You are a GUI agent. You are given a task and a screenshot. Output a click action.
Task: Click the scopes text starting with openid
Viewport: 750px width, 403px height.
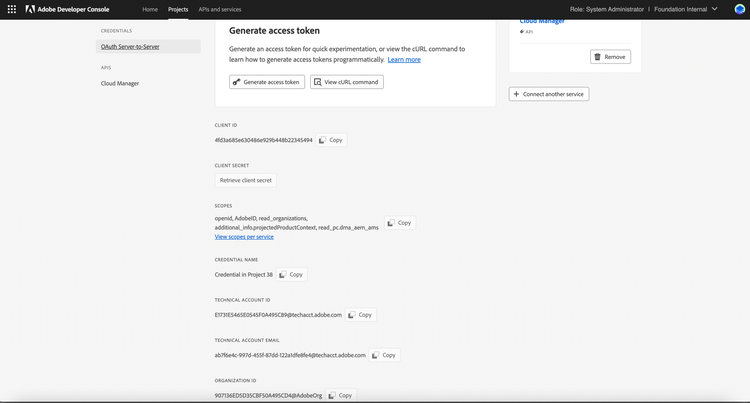click(x=297, y=223)
